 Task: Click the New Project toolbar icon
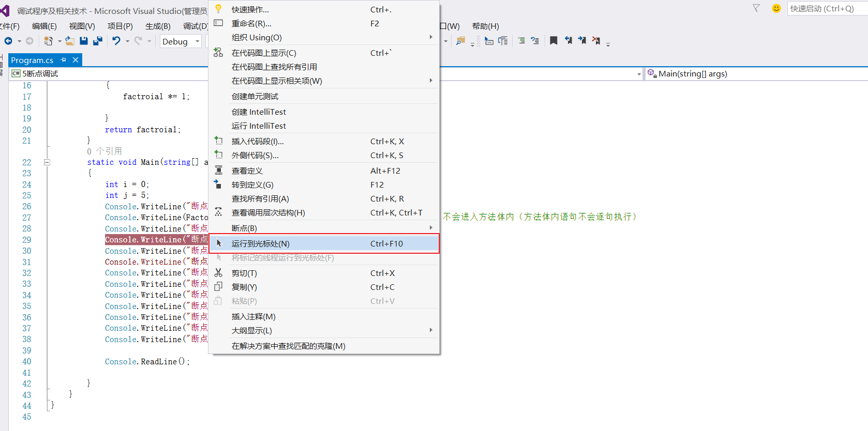48,41
